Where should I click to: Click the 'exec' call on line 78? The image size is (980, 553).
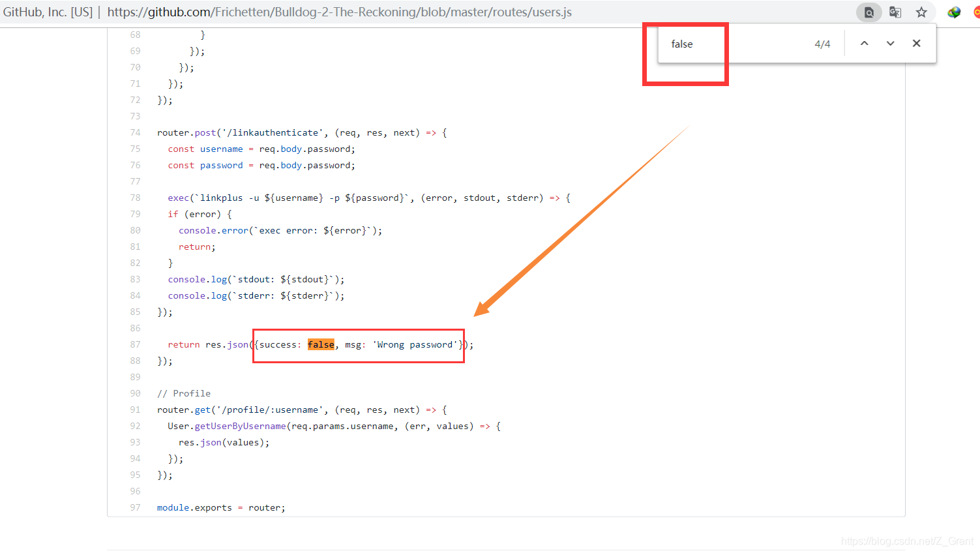click(178, 198)
